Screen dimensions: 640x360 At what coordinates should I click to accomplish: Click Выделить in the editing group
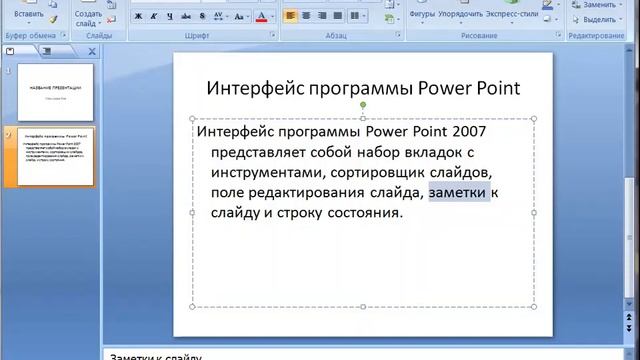597,19
